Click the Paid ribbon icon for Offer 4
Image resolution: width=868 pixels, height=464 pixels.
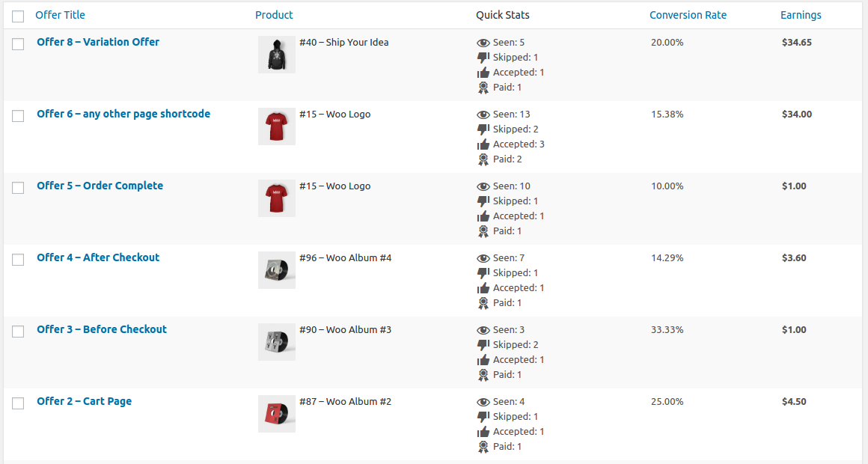(483, 303)
